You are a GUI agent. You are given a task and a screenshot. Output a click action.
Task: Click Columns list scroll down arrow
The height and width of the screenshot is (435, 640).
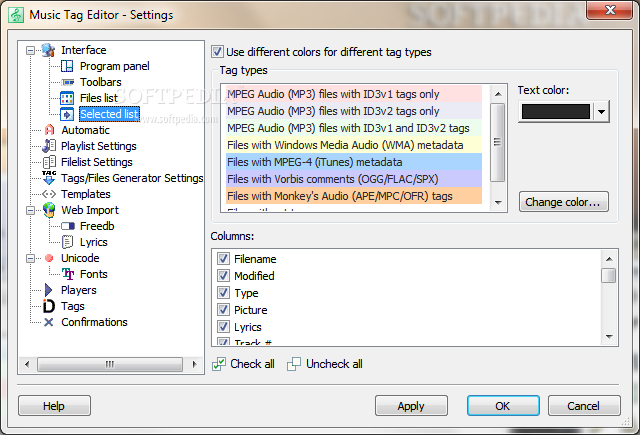click(x=609, y=337)
